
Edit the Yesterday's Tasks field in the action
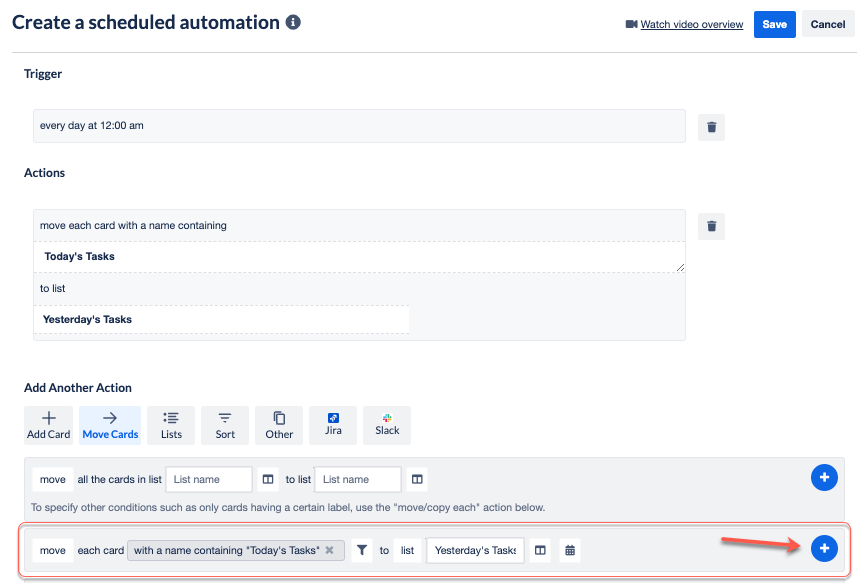[x=222, y=320]
